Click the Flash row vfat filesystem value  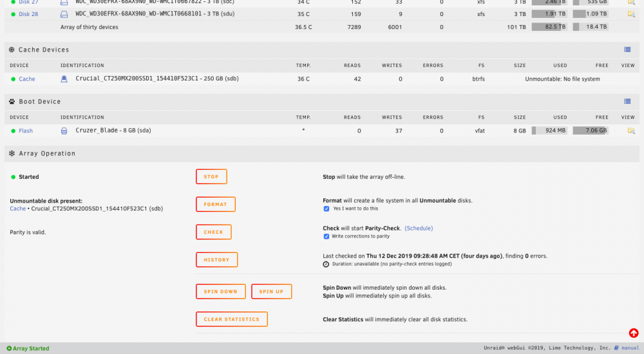[x=480, y=131]
